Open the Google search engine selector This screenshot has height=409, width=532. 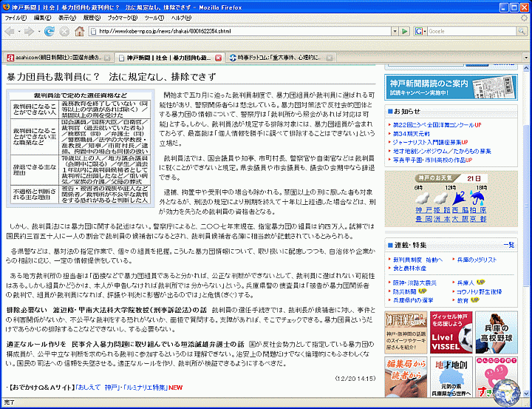pos(420,31)
